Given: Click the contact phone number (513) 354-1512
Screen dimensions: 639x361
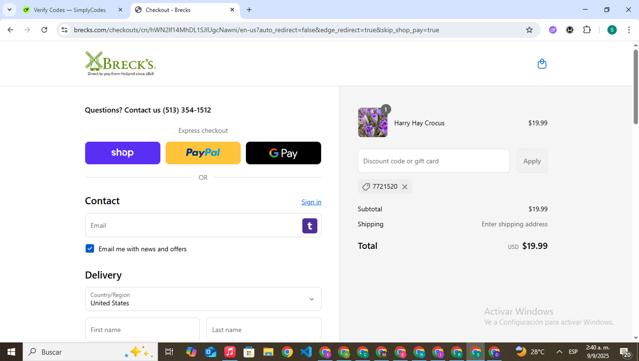Looking at the screenshot, I should click(187, 110).
